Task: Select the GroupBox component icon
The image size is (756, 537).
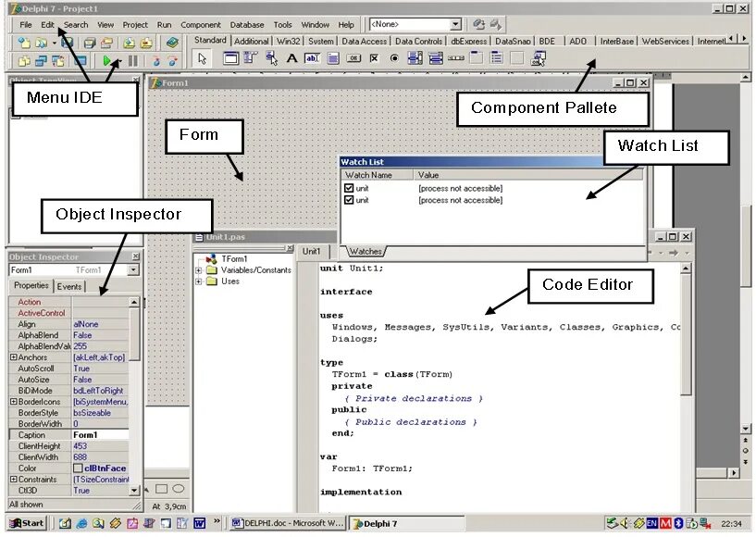Action: click(x=477, y=58)
